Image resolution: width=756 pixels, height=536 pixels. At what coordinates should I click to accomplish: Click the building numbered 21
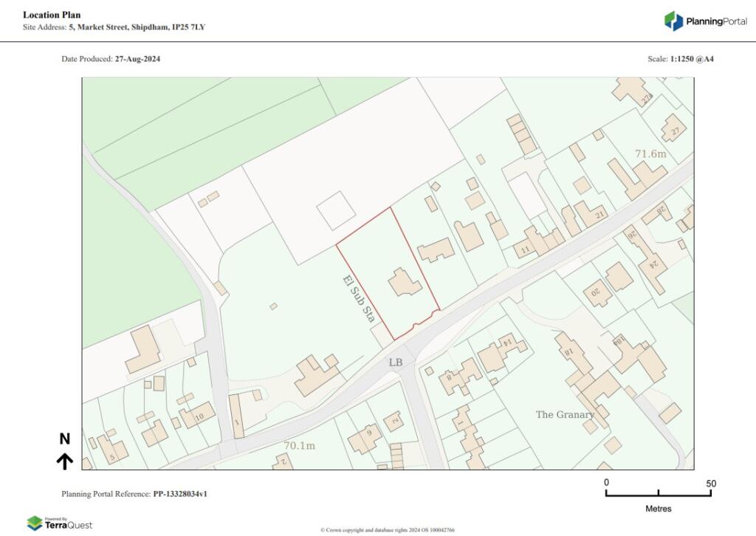(x=591, y=214)
